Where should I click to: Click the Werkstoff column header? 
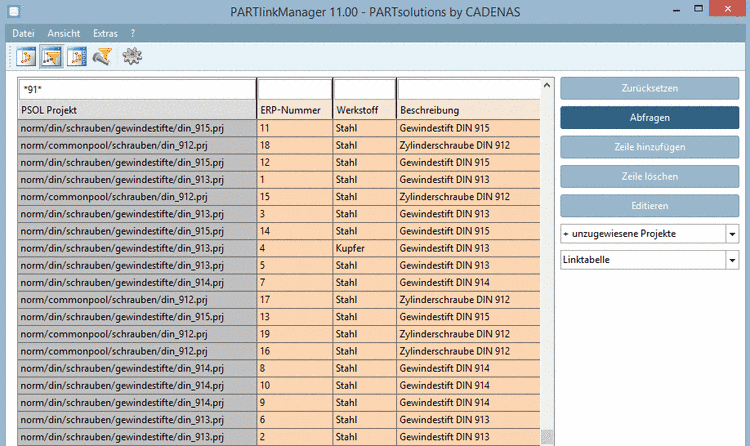point(364,110)
